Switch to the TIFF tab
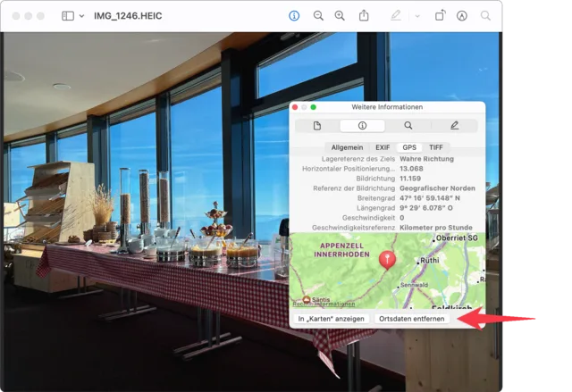Screen dimensions: 572x392 click(x=436, y=147)
